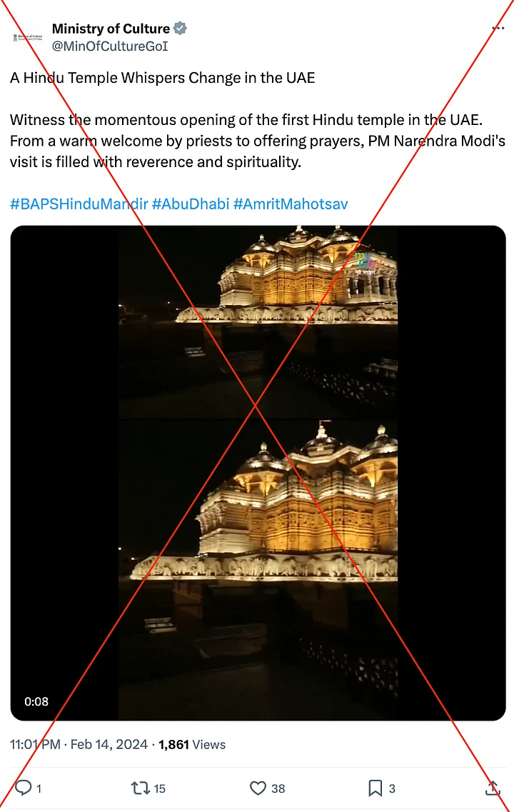Open the Ministry of Culture profile avatar
The width and height of the screenshot is (514, 812).
pyautogui.click(x=27, y=37)
